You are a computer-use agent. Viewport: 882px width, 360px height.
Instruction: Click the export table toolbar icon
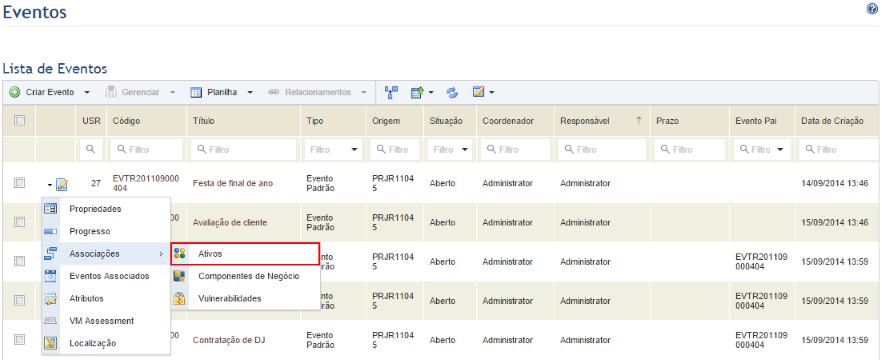(417, 92)
